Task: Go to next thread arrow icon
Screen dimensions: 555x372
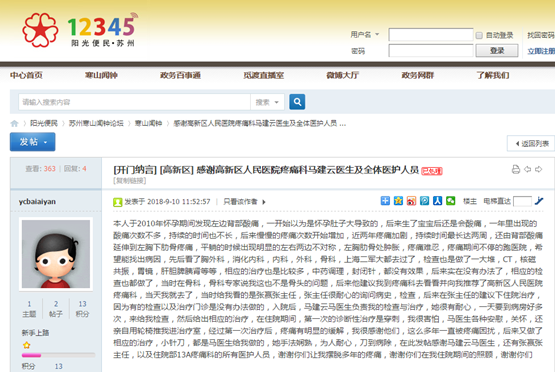Action: (x=538, y=170)
